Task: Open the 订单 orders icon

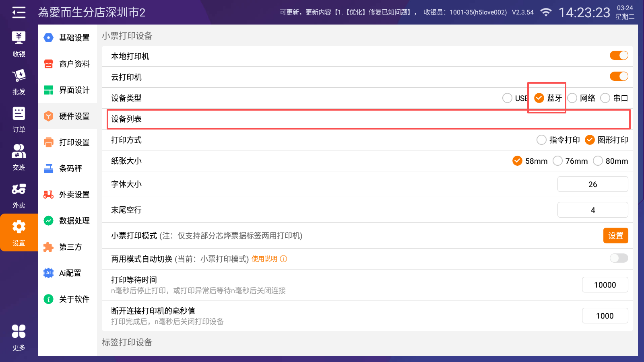Action: click(19, 114)
